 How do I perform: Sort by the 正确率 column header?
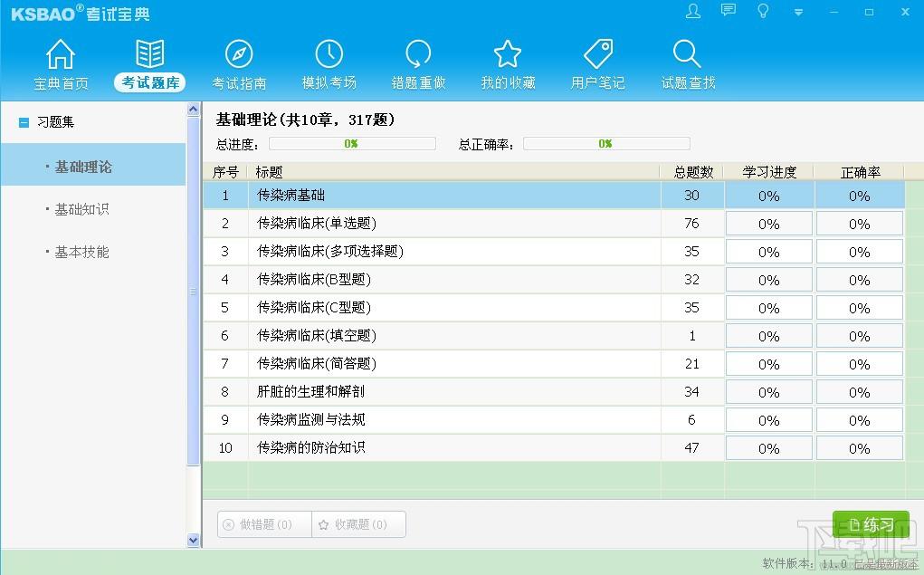click(x=860, y=172)
